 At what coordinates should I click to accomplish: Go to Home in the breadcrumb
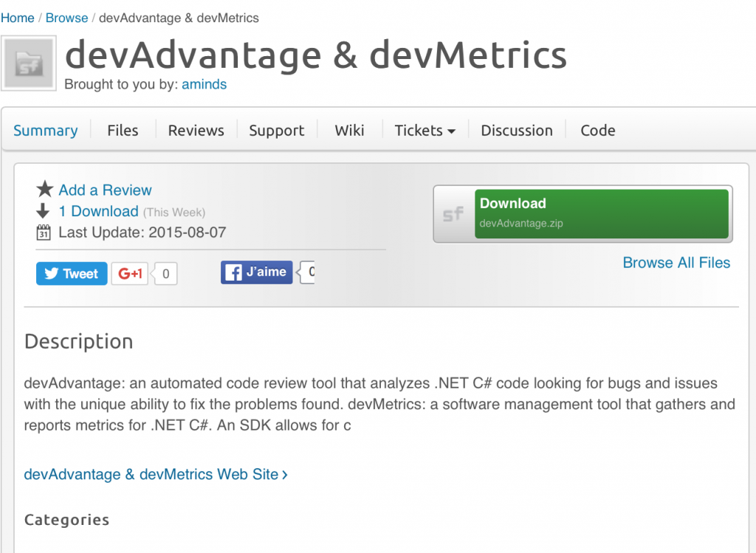pyautogui.click(x=18, y=18)
